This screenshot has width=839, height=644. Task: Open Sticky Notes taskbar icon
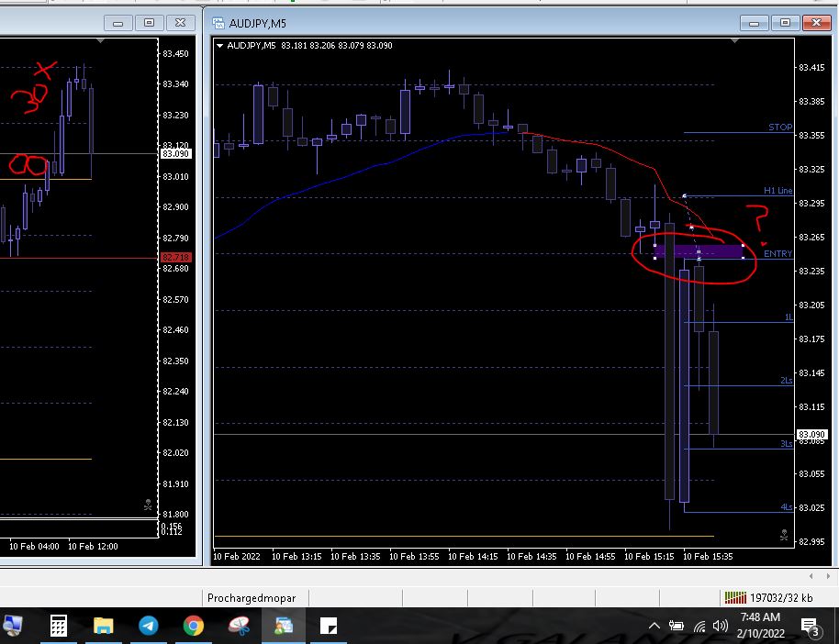pos(329,626)
